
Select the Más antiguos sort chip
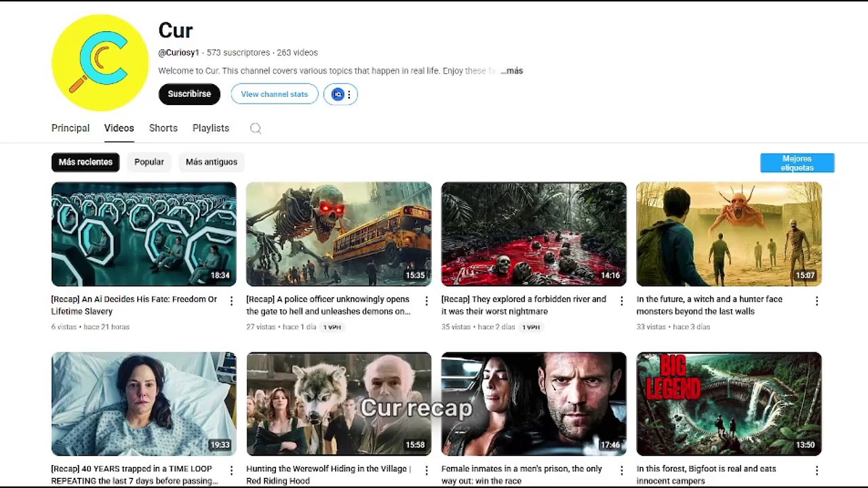pyautogui.click(x=212, y=162)
